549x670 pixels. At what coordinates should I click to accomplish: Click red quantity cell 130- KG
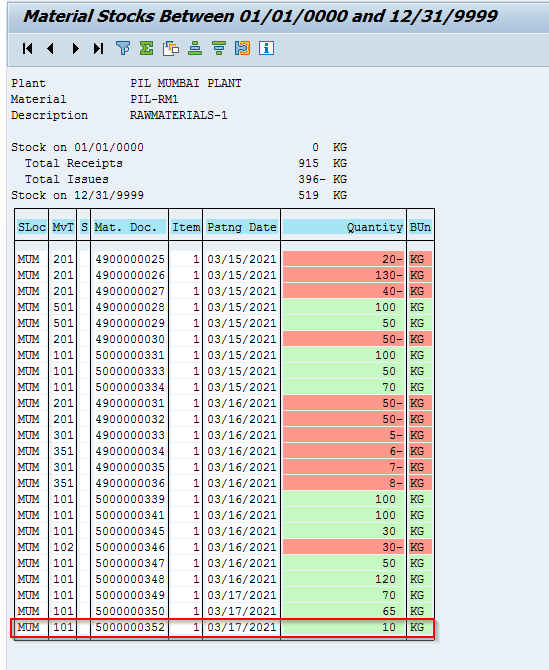(343, 275)
